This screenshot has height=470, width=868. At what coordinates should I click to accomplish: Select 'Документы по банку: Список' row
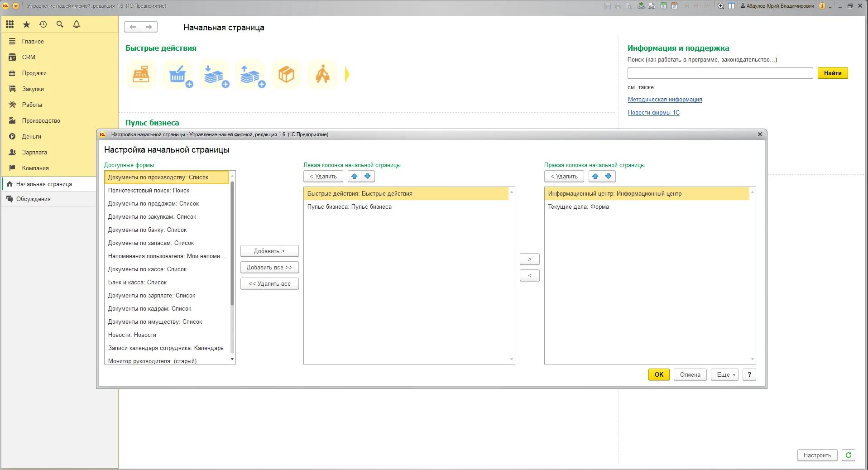(167, 230)
